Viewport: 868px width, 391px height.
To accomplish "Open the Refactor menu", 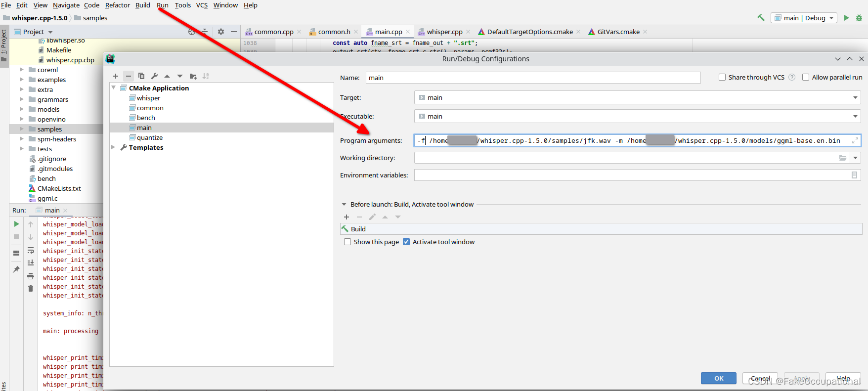I will pos(118,5).
